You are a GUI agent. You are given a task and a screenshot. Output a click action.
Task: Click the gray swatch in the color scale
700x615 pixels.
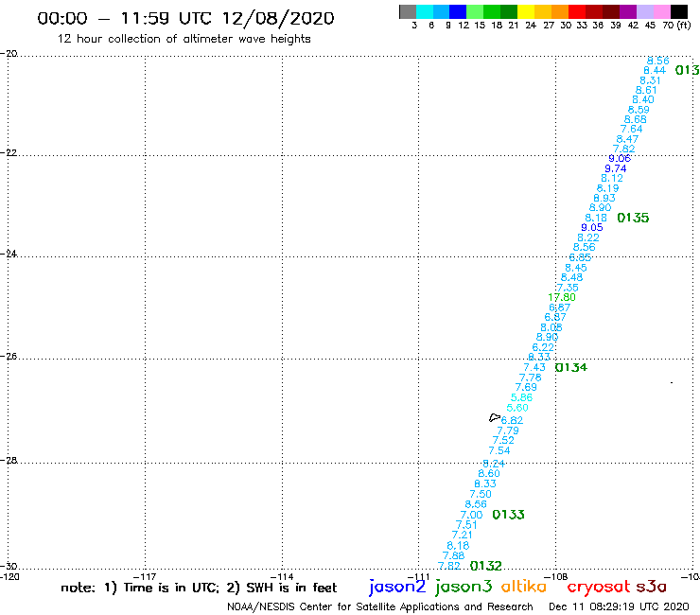point(408,11)
